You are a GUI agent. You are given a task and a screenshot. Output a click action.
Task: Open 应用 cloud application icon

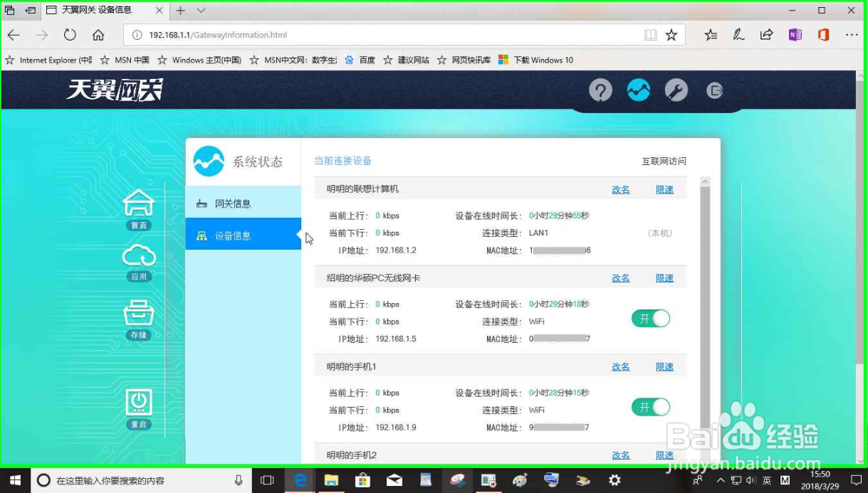tap(138, 263)
